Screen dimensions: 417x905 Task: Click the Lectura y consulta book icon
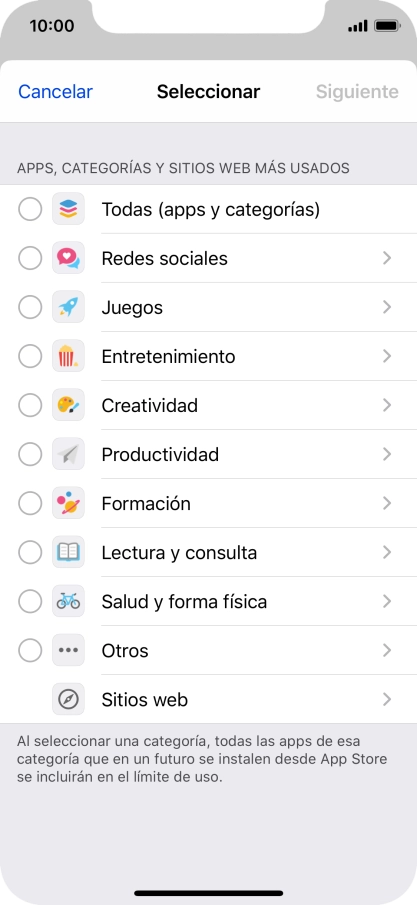click(x=68, y=552)
